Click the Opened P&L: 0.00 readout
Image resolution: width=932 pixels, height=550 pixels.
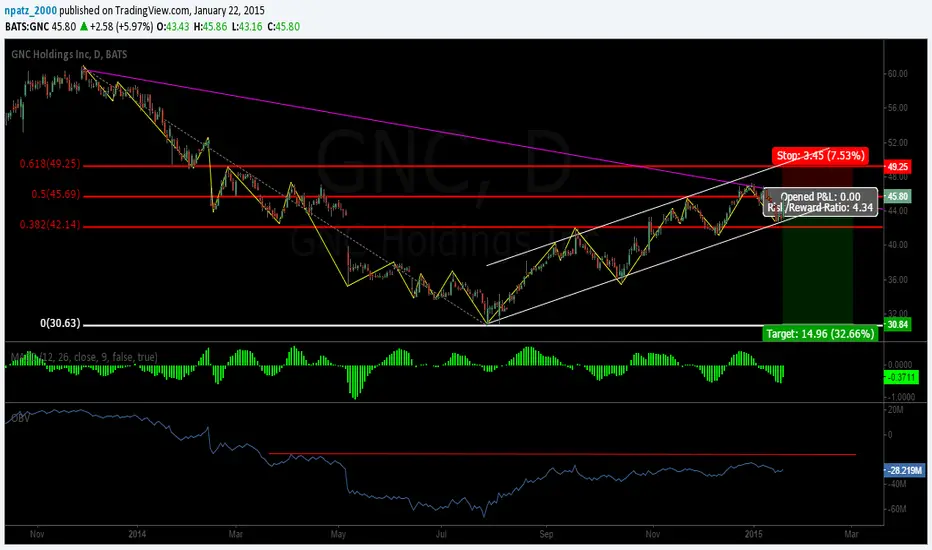point(820,197)
